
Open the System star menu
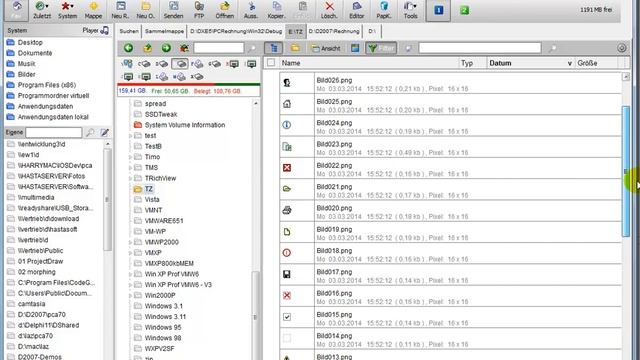click(x=67, y=10)
